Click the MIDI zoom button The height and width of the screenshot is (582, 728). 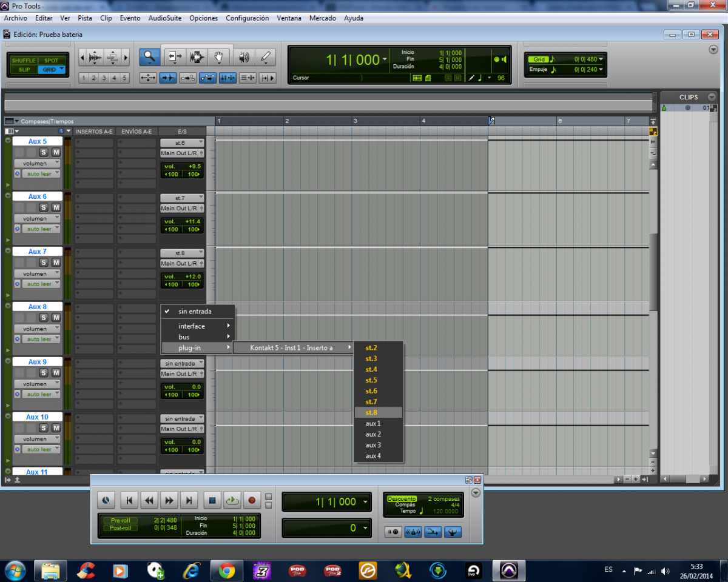(113, 58)
